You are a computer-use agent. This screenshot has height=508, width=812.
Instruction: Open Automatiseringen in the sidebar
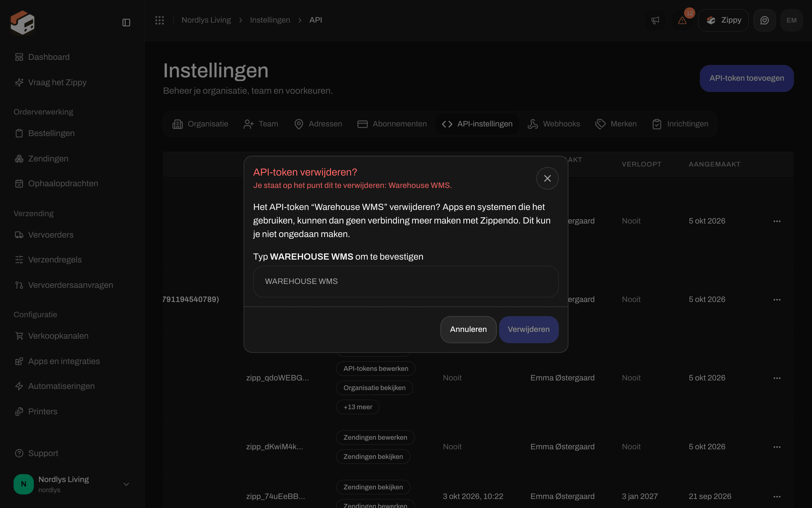[72, 386]
